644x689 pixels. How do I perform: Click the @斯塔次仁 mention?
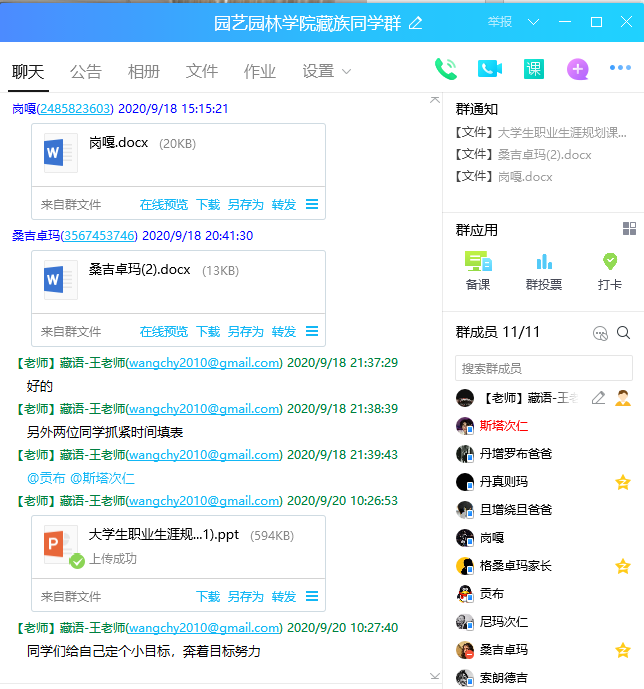102,478
